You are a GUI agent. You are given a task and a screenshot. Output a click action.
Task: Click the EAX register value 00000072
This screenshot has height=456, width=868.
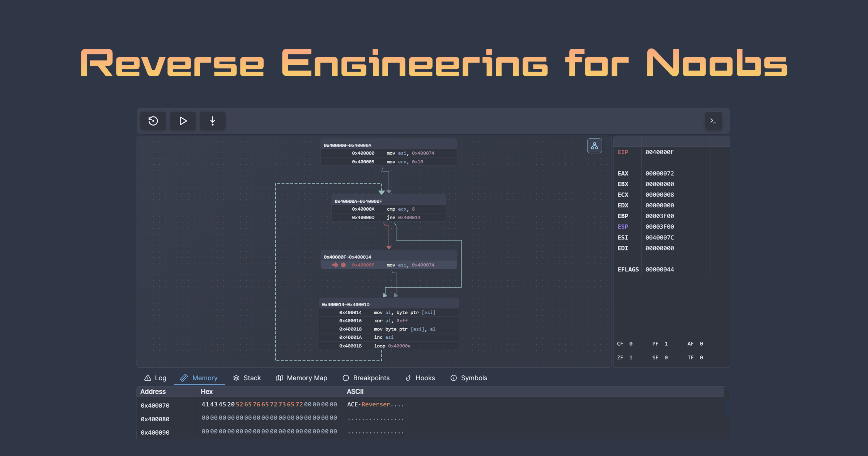(x=659, y=173)
